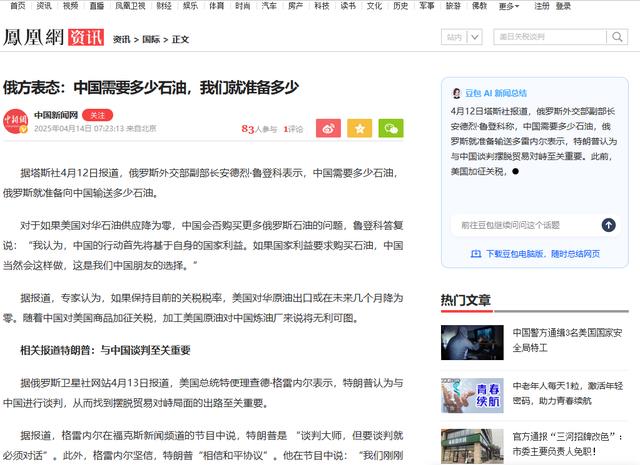Image resolution: width=640 pixels, height=465 pixels.
Task: Open 时尚 in top navigation
Action: coord(243,6)
